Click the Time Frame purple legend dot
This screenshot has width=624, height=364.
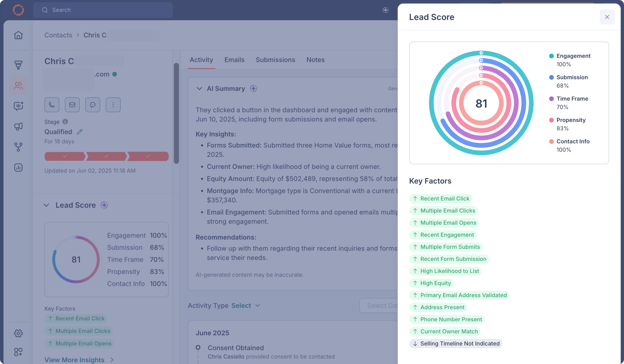(x=552, y=99)
